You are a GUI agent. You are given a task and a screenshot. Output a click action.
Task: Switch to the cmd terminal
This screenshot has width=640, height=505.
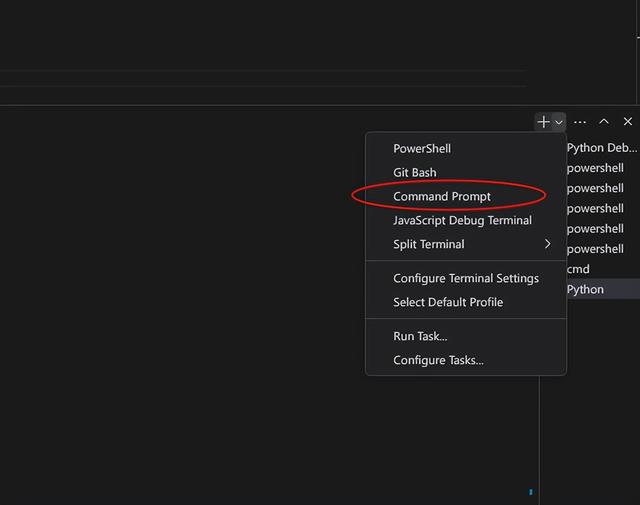point(579,269)
